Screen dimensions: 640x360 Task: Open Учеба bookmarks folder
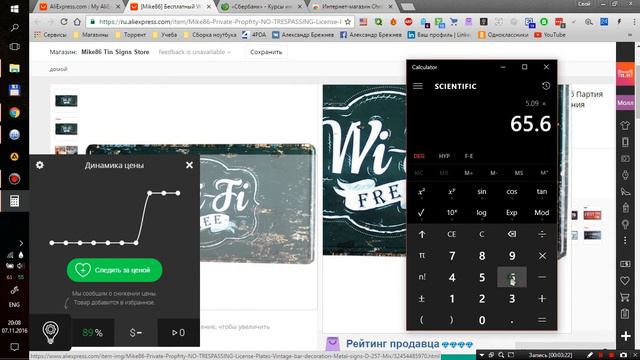[x=164, y=35]
